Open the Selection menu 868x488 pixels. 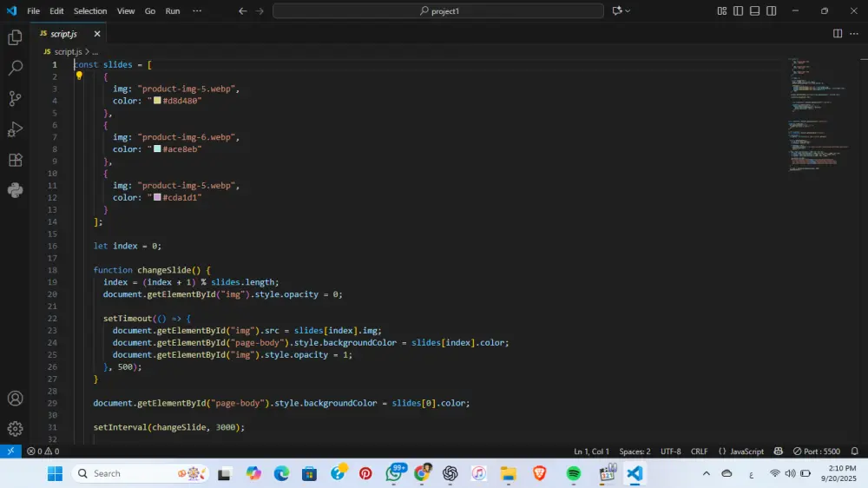click(90, 11)
